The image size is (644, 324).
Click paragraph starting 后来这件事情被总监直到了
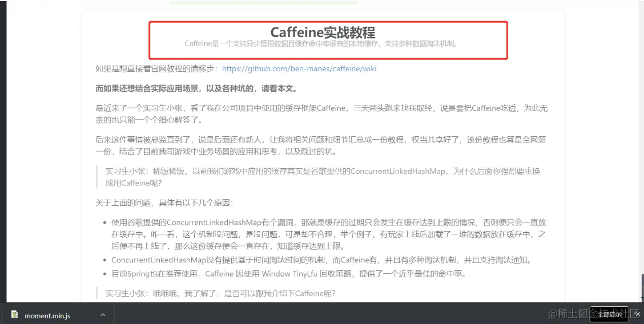click(321, 145)
